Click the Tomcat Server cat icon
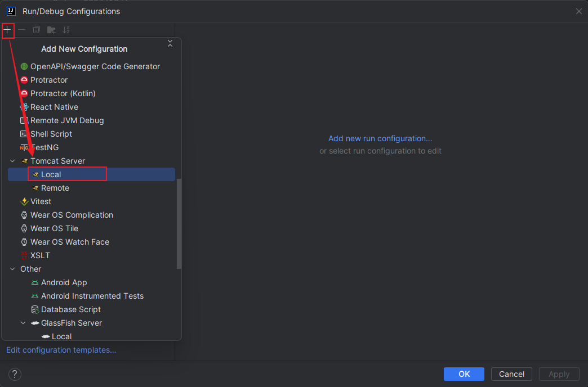Screen dimensions: 588x387 (24, 161)
